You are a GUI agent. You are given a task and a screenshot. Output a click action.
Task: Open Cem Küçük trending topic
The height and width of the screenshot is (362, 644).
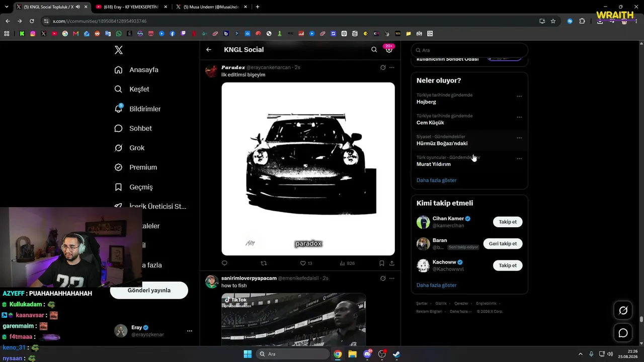click(430, 123)
